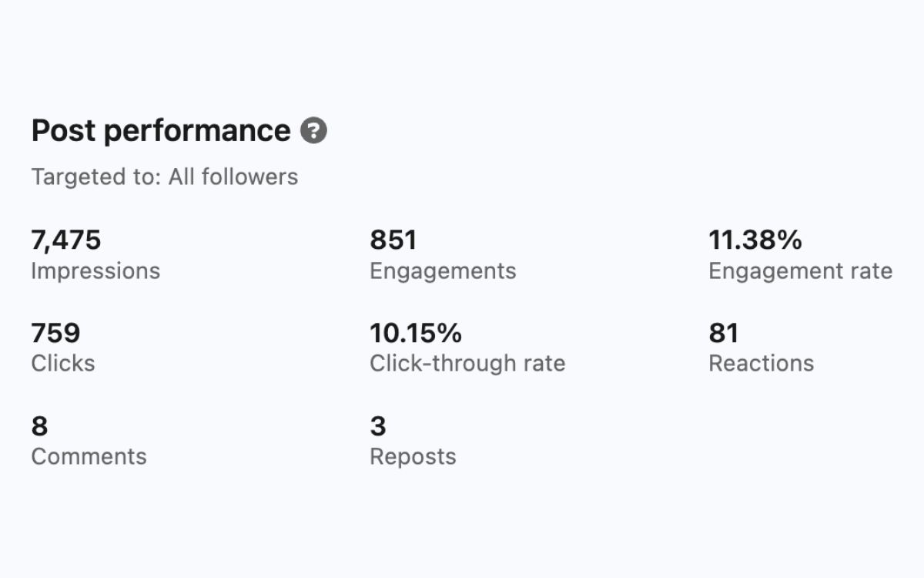Screen dimensions: 924x578
Task: Click the Reposts label text
Action: 412,456
